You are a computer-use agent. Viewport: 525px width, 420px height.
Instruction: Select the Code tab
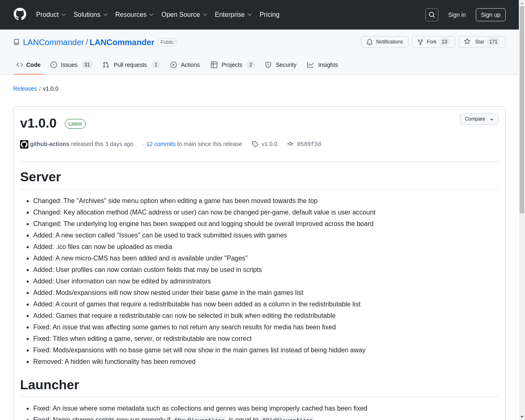pyautogui.click(x=28, y=65)
